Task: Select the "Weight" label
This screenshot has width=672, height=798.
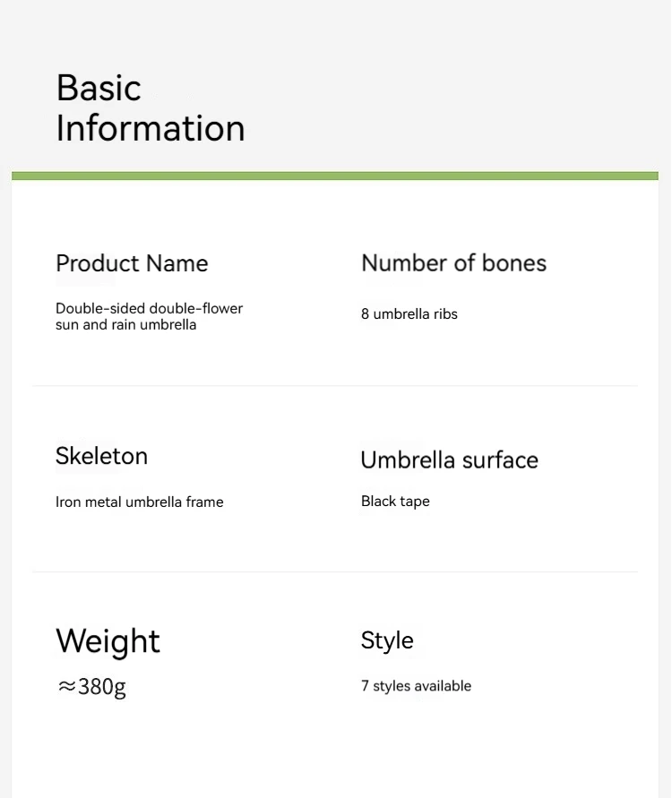Action: (x=108, y=641)
